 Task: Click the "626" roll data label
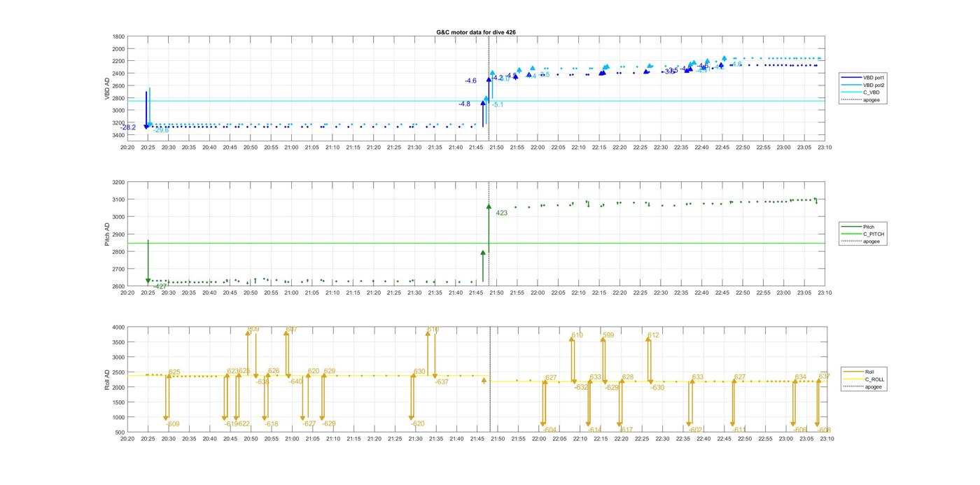[x=274, y=371]
